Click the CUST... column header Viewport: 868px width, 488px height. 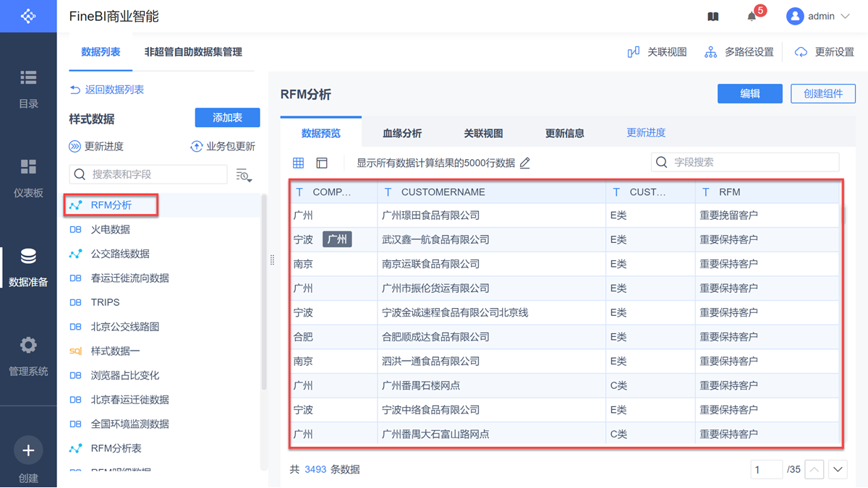pos(650,192)
